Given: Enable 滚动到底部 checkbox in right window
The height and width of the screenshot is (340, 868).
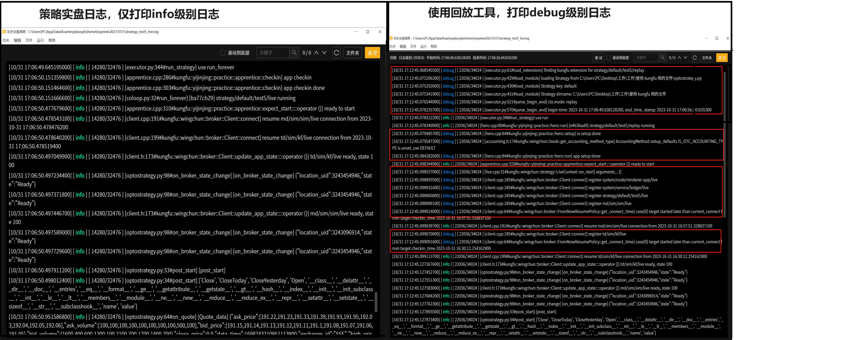Looking at the screenshot, I should (x=608, y=58).
